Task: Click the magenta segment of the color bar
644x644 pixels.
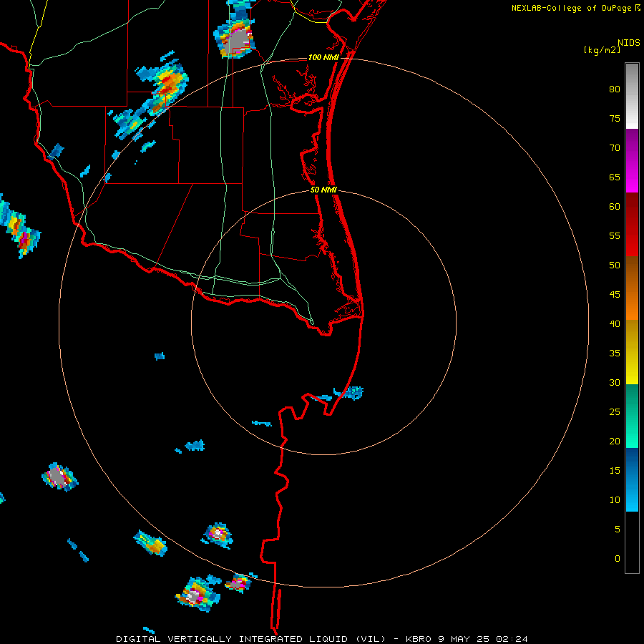Action: 632,161
